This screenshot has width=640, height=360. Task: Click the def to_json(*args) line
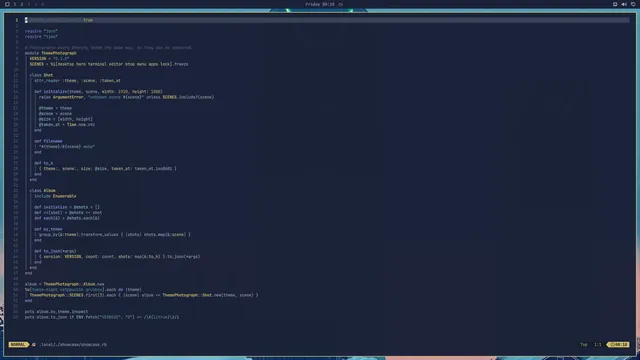pos(55,251)
